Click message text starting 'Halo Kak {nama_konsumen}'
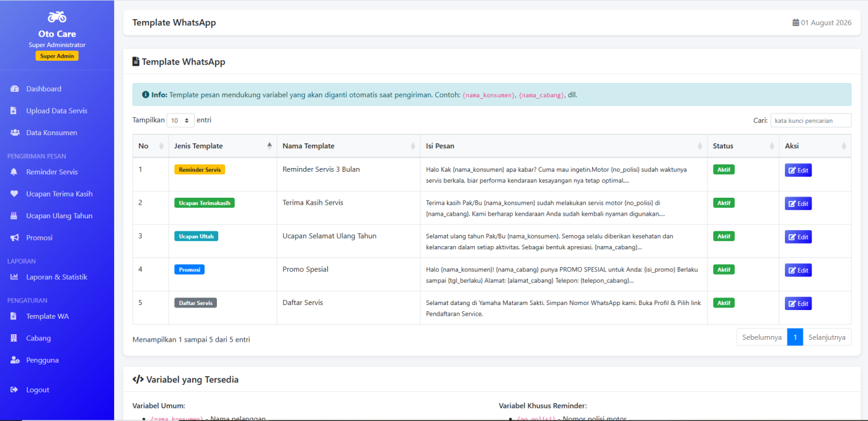This screenshot has height=421, width=868. [x=556, y=175]
